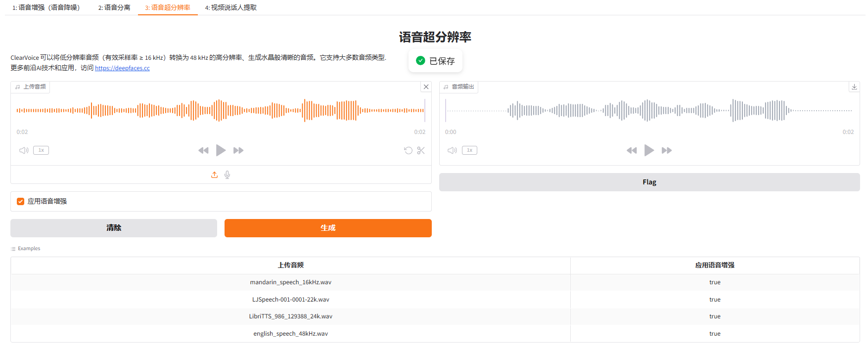This screenshot has width=868, height=350.
Task: Play the uploaded input audio
Action: pyautogui.click(x=221, y=150)
